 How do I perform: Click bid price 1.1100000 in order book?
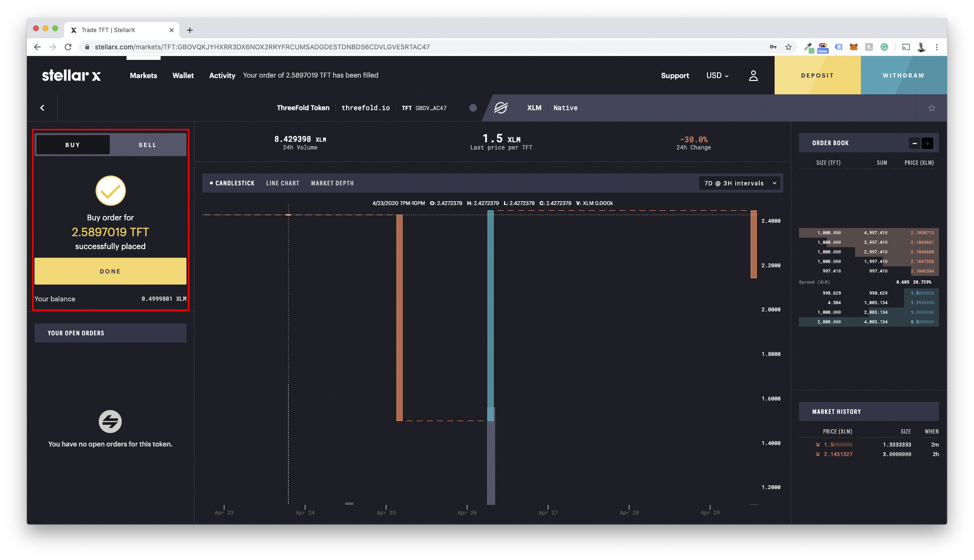(922, 303)
